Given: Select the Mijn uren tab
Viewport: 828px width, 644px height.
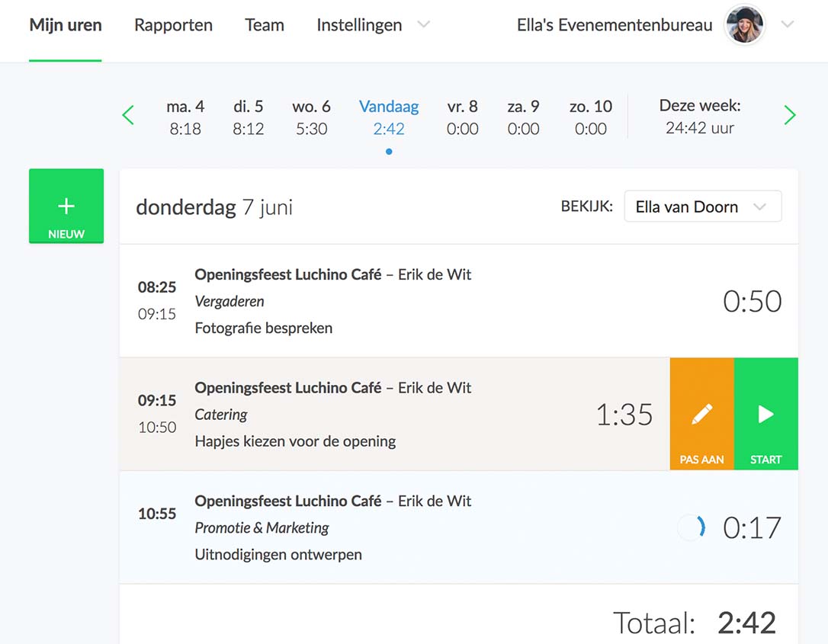Looking at the screenshot, I should 66,25.
